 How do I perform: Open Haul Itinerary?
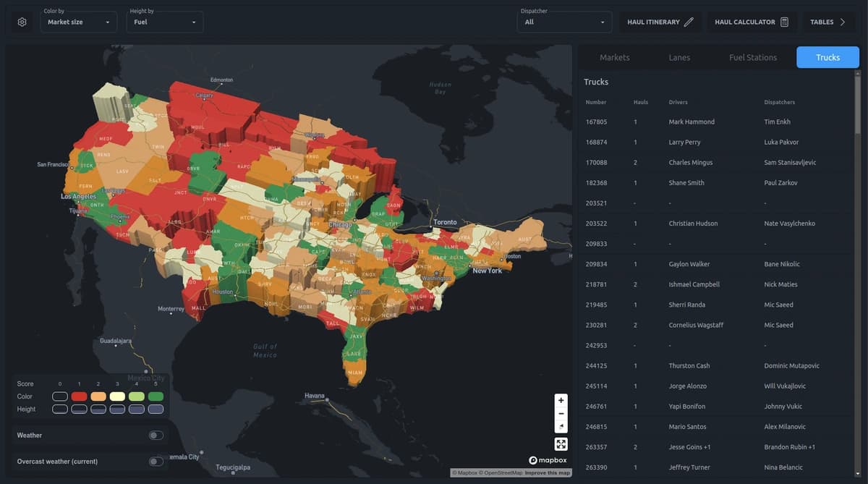tap(660, 22)
